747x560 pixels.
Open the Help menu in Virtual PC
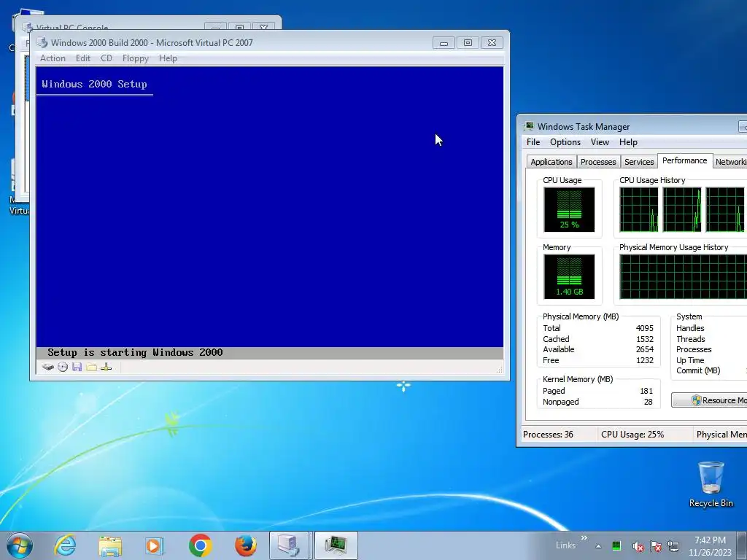(x=169, y=58)
